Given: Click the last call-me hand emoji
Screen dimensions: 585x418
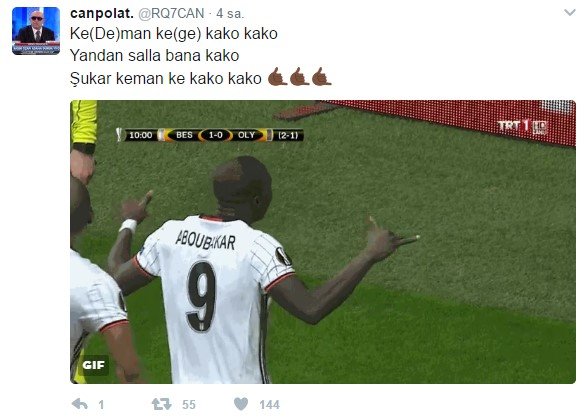Looking at the screenshot, I should pos(321,77).
